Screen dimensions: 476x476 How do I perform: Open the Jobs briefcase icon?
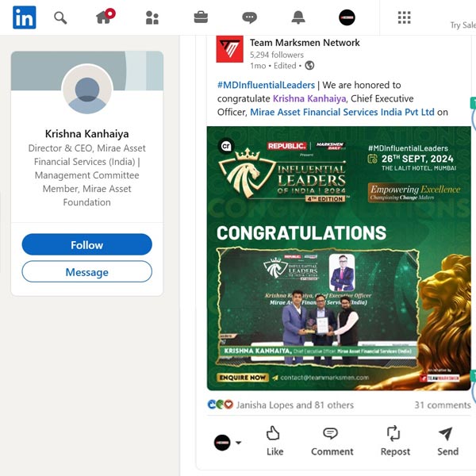201,17
